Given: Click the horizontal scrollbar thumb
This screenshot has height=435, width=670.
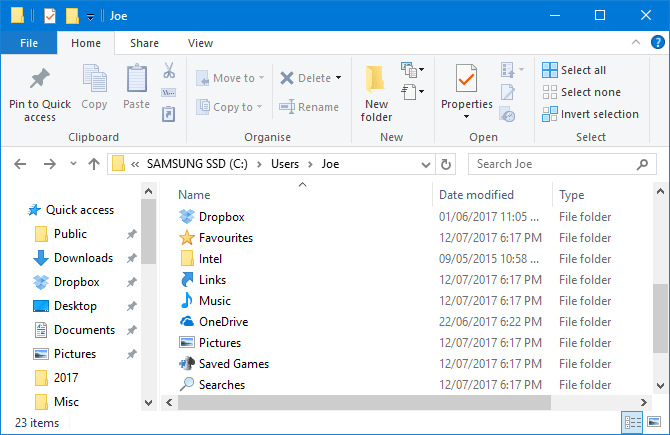Looking at the screenshot, I should (364, 403).
